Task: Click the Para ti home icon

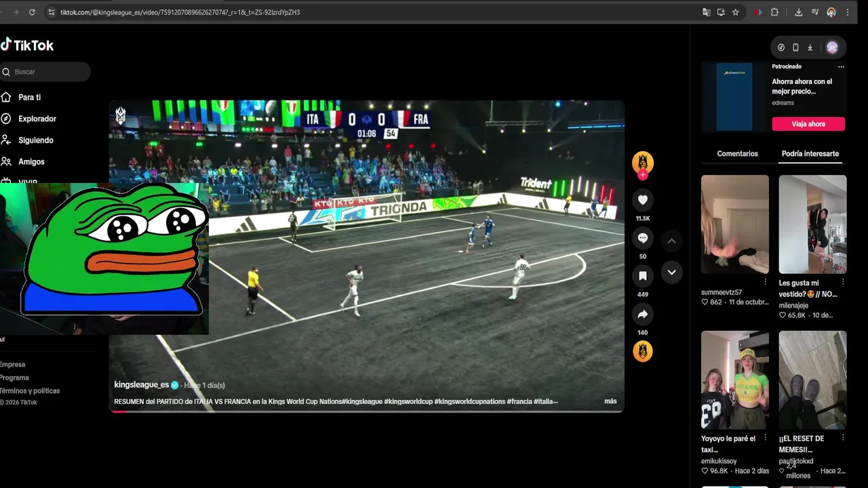Action: tap(6, 97)
